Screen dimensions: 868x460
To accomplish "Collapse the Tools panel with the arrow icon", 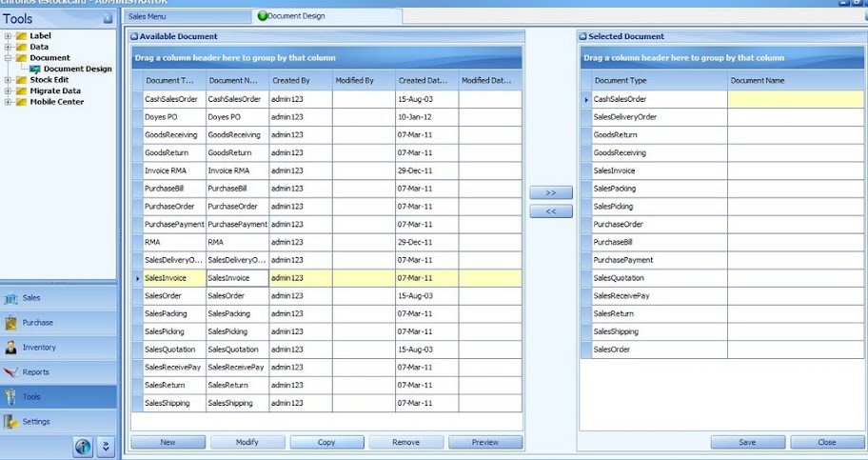I will [108, 19].
